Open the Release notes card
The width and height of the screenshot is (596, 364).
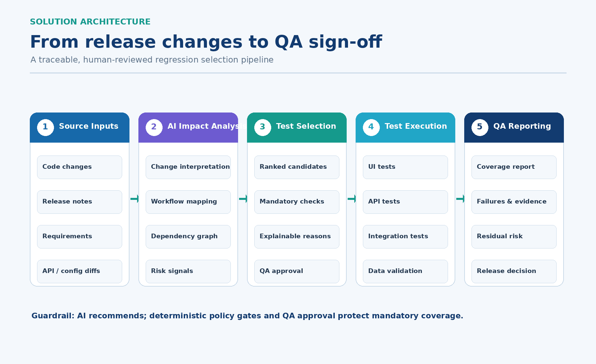(x=79, y=202)
